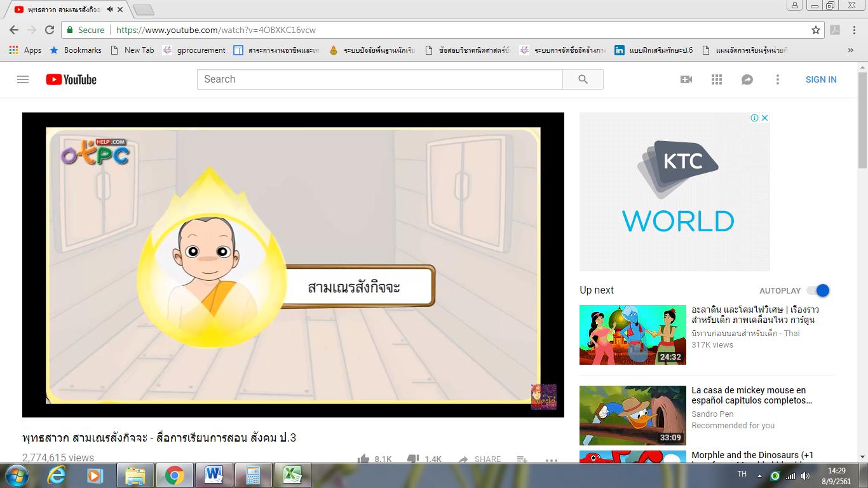Close the YouTube browser tab
The image size is (868, 488).
pyautogui.click(x=121, y=10)
